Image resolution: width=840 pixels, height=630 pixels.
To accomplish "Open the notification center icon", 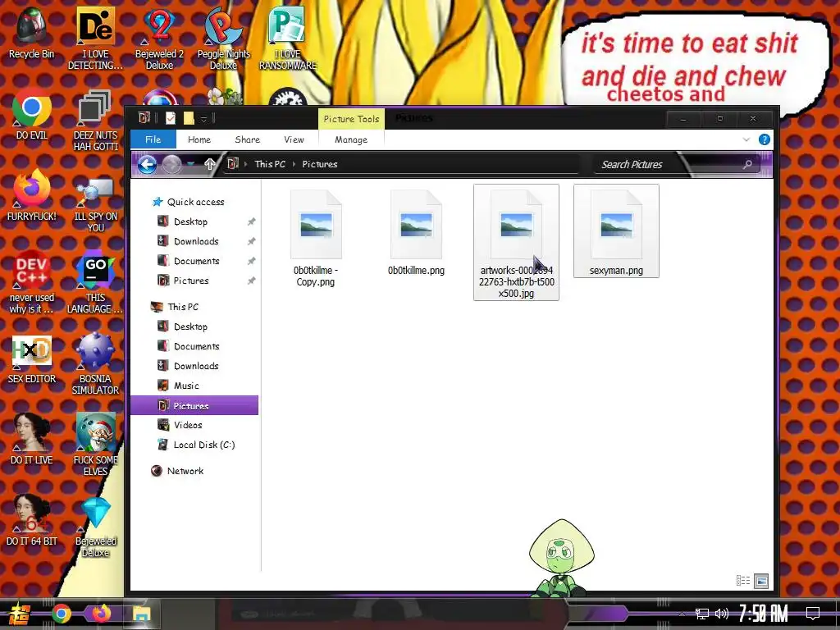I will click(813, 614).
